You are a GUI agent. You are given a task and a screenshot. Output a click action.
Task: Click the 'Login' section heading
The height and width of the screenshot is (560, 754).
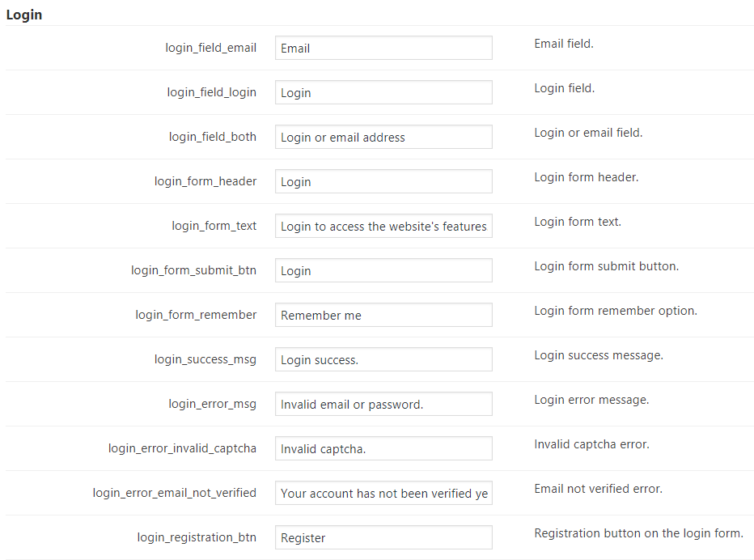tap(24, 15)
